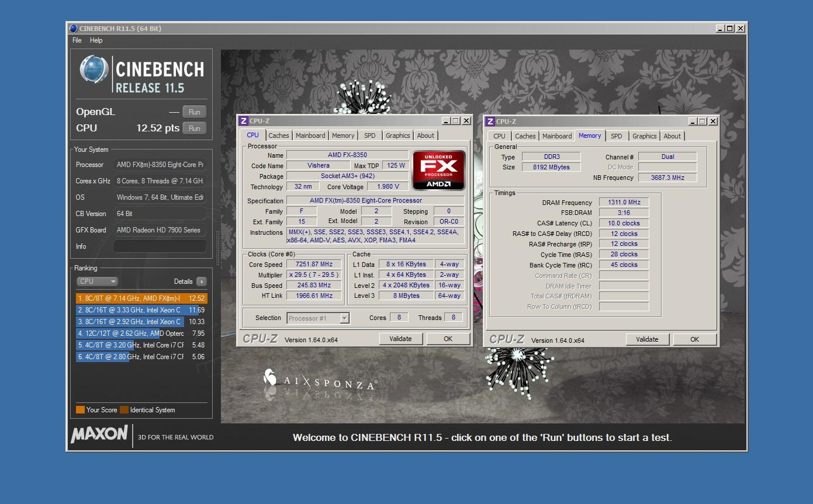Click the Cores x GHz field in Your System
Viewport: 813px width, 504px height.
click(x=160, y=181)
